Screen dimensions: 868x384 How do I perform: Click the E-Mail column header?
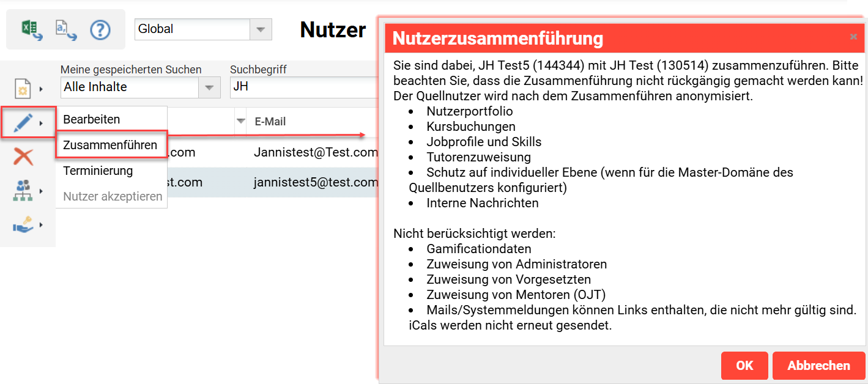pos(270,122)
